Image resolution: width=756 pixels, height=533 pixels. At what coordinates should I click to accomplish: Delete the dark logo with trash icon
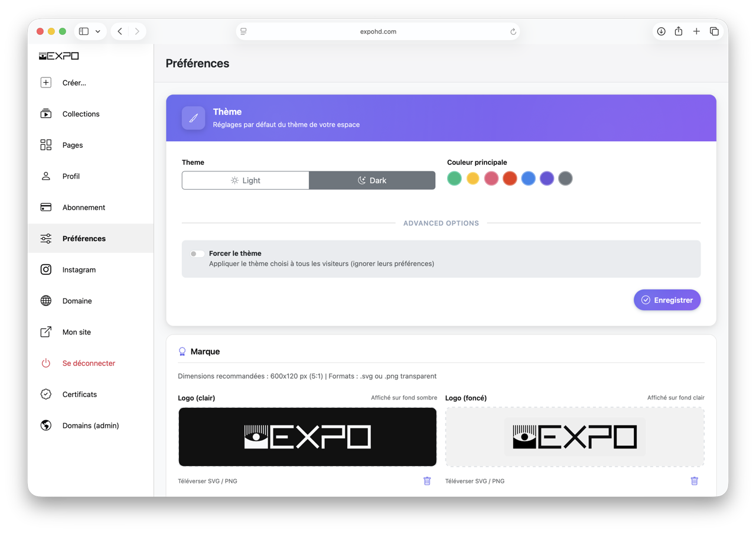[x=694, y=481]
